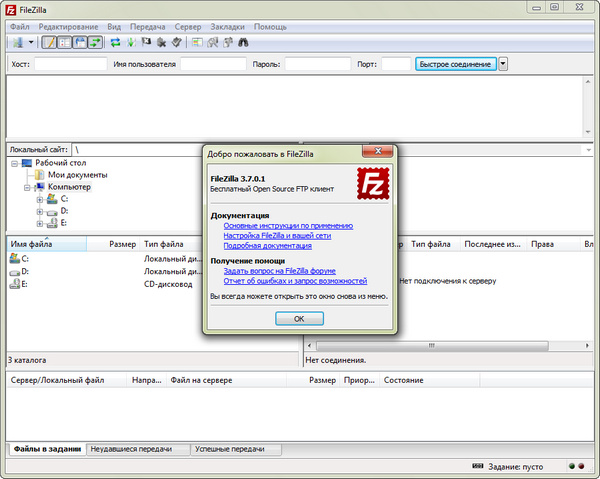Switch to the Неудавшиеся передачи tab
The height and width of the screenshot is (479, 600).
(131, 450)
